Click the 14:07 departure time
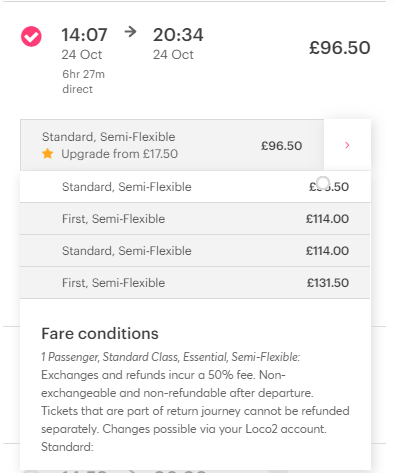Viewport: 395px width, 473px height. (84, 35)
